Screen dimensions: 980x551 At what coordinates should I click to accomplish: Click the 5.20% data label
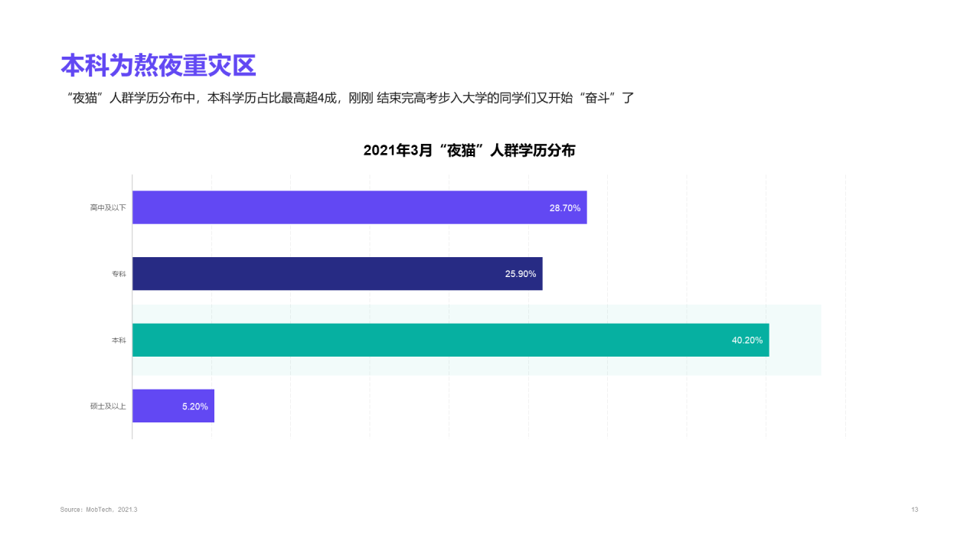click(195, 406)
